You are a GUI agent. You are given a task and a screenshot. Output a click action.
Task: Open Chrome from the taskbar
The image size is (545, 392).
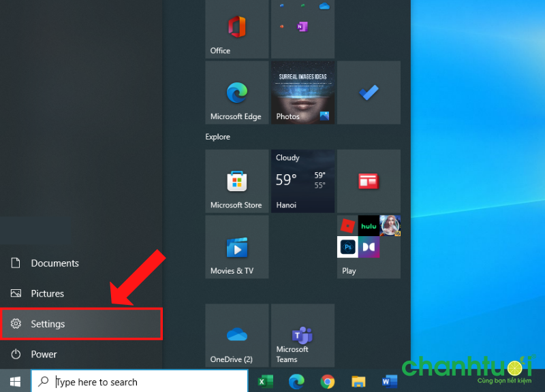(x=328, y=382)
